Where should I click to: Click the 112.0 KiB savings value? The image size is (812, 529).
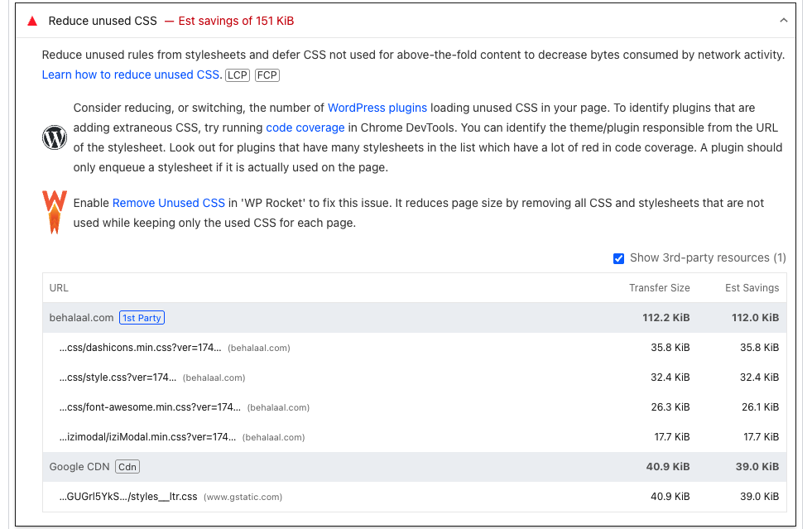click(755, 318)
